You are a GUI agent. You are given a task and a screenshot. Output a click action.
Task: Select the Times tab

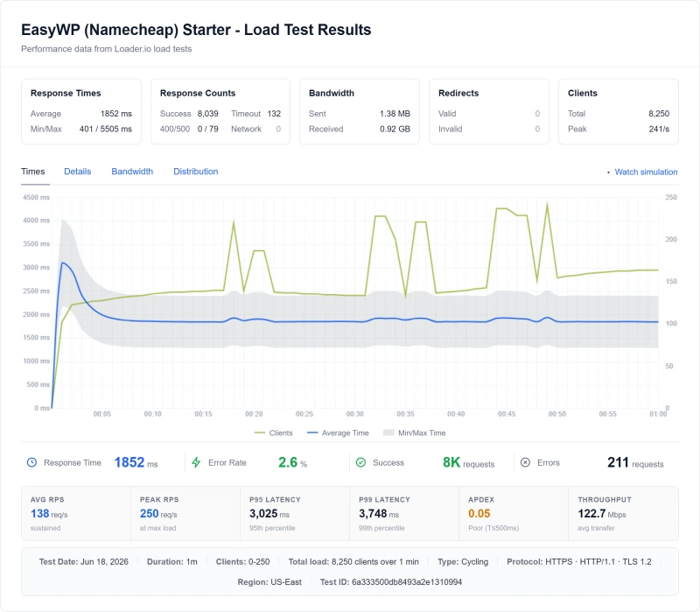click(33, 172)
